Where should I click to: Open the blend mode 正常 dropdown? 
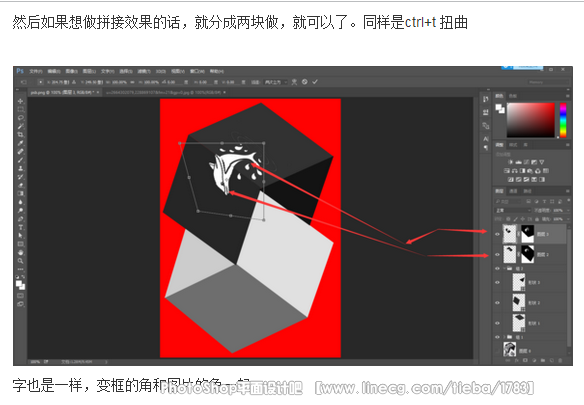(513, 211)
